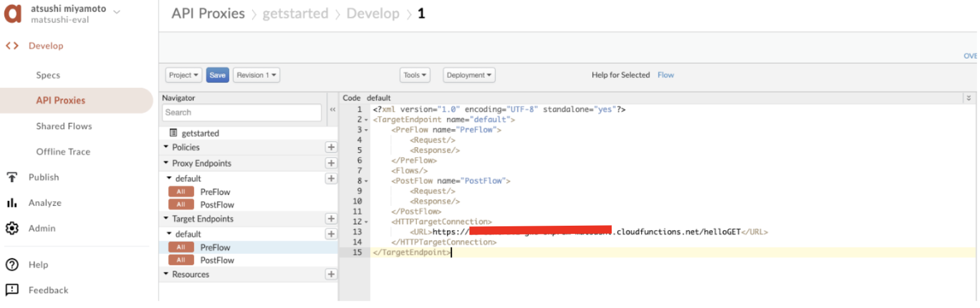Fold PostFlow code at line 8

(x=366, y=181)
